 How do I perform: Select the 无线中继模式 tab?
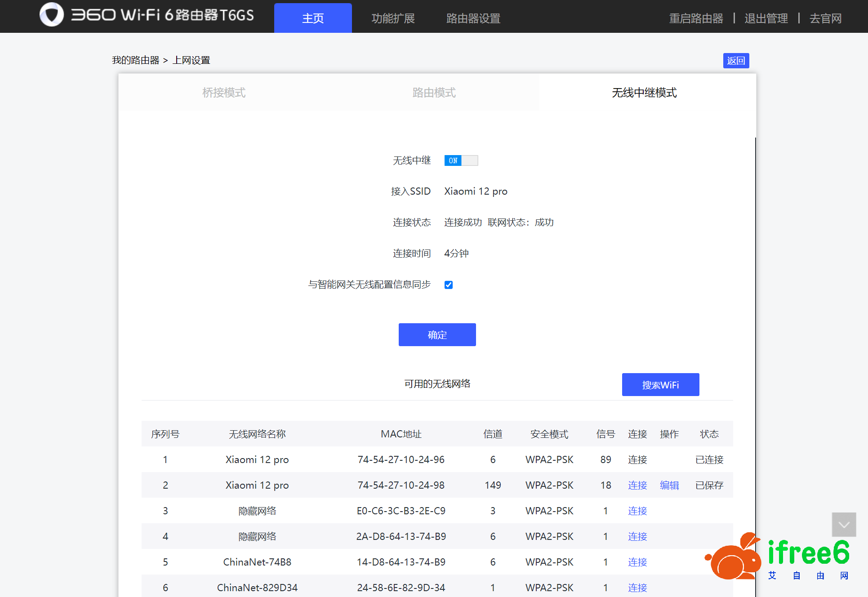click(x=644, y=93)
